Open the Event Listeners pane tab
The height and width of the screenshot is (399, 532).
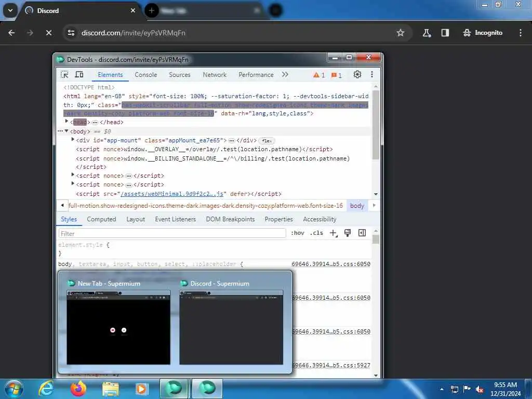176,219
